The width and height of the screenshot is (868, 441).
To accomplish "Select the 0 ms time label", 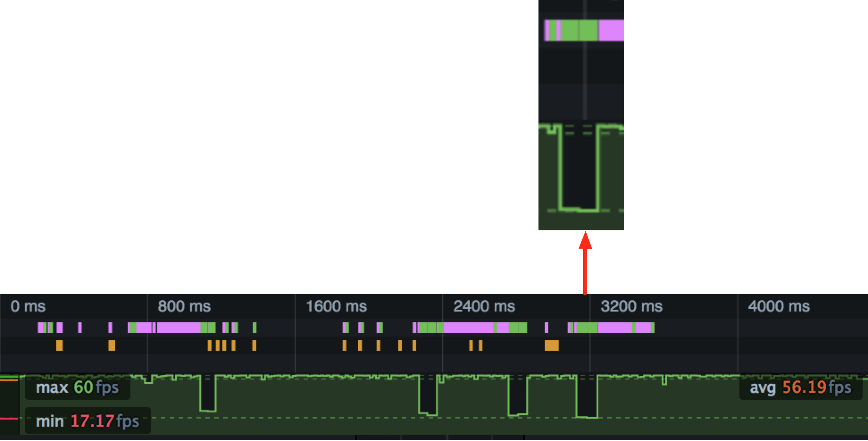I will (28, 306).
